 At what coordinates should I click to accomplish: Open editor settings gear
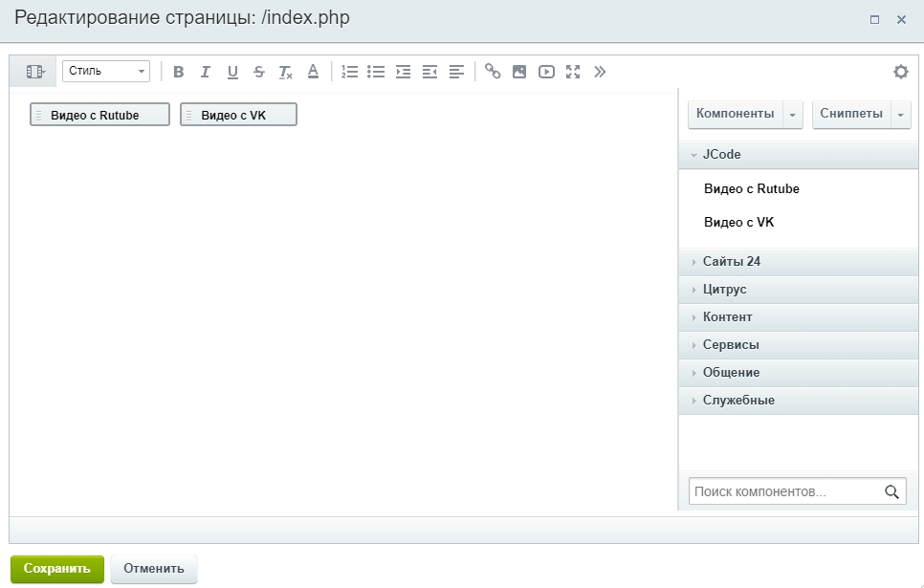pyautogui.click(x=900, y=72)
